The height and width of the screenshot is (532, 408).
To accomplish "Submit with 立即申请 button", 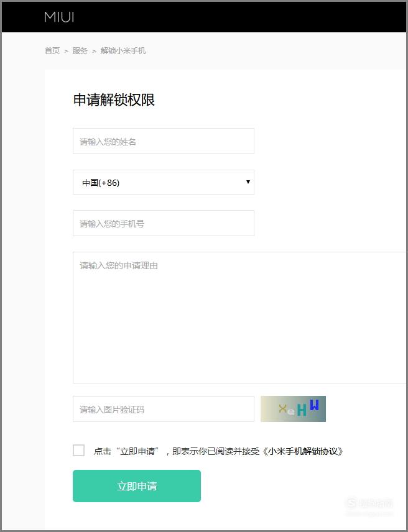I will pyautogui.click(x=137, y=486).
